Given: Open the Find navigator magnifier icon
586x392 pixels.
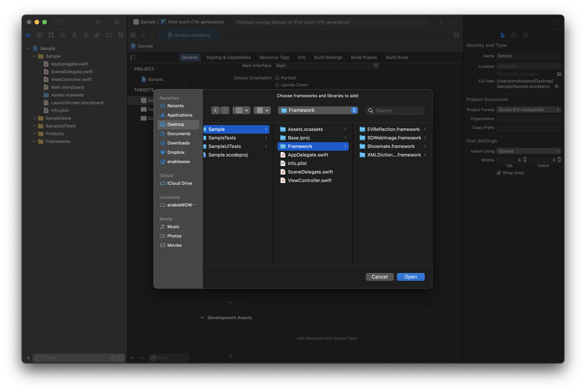Looking at the screenshot, I should pyautogui.click(x=63, y=35).
